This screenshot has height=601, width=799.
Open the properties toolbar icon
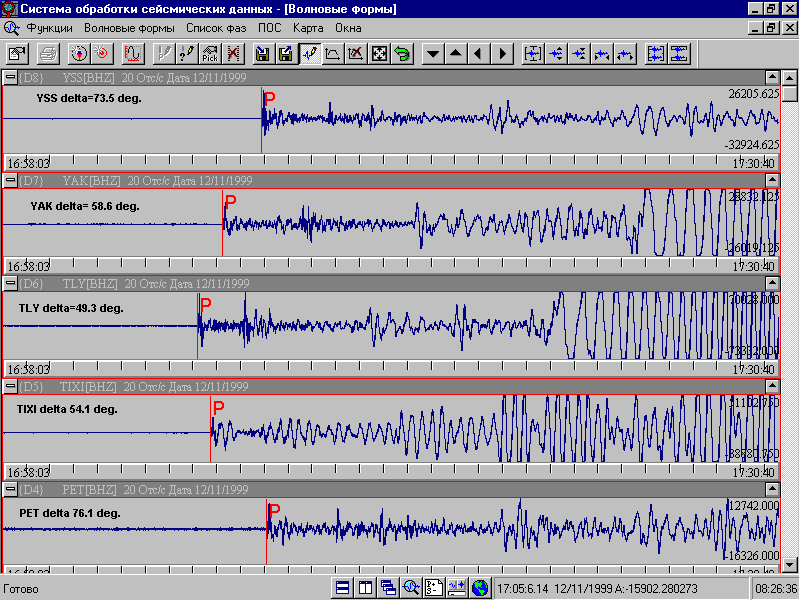19,53
